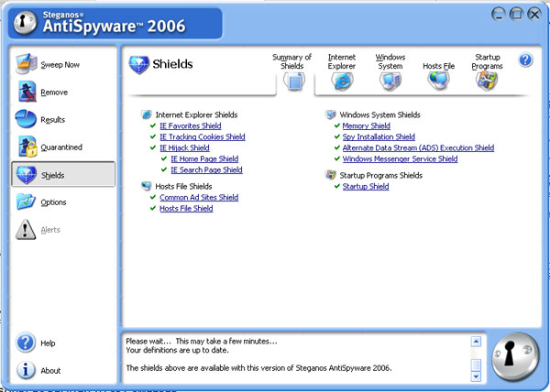
Task: Open Alternate Data Stream (ADS) Execution Shield link
Action: click(418, 147)
